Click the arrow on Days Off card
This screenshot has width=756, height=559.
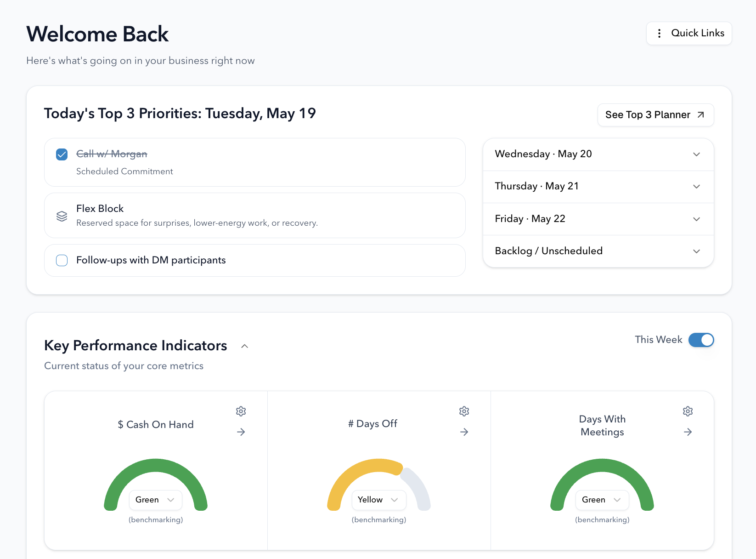(464, 432)
